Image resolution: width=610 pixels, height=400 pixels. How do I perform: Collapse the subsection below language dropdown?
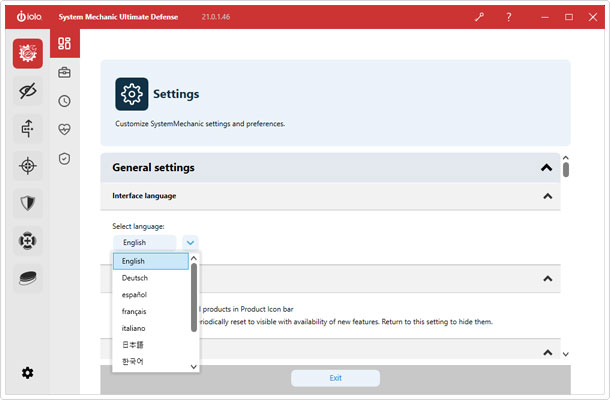pos(548,279)
